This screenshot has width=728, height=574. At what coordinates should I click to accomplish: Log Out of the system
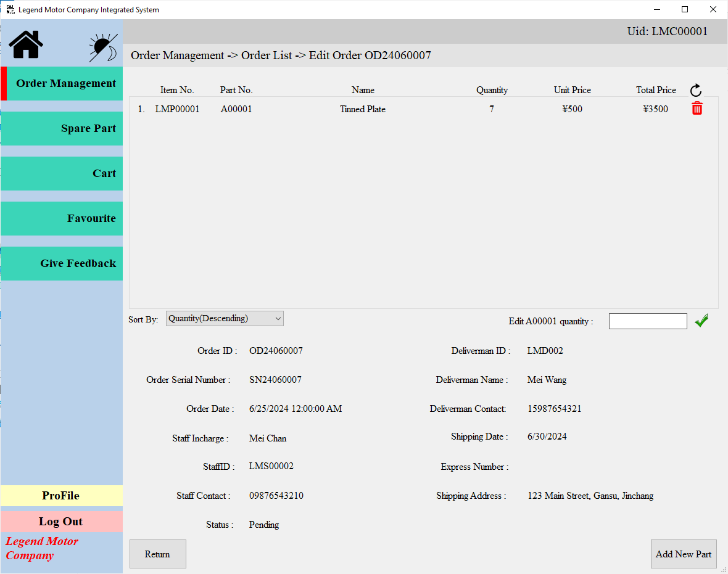62,521
